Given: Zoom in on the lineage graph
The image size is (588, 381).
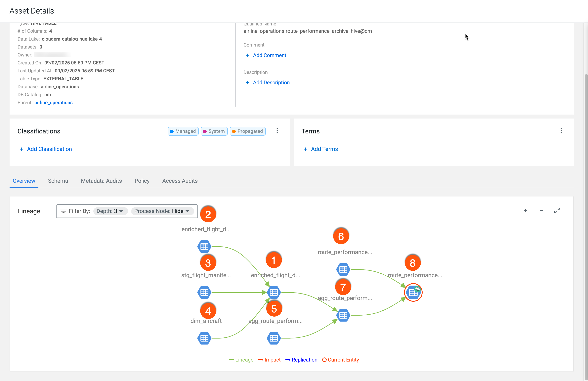Looking at the screenshot, I should click(x=525, y=211).
